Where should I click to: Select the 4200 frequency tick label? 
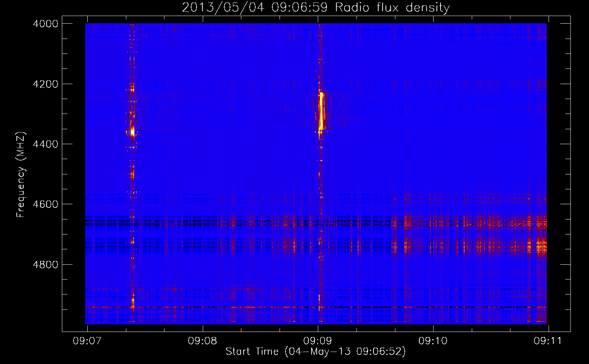coord(46,84)
